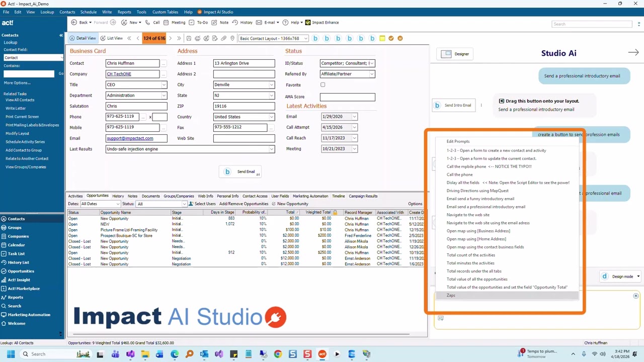Select Edit Prompts from prompt menu

pyautogui.click(x=458, y=142)
